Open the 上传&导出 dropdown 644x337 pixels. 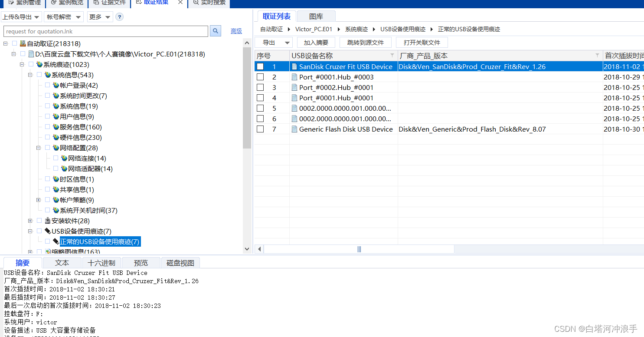[x=21, y=17]
